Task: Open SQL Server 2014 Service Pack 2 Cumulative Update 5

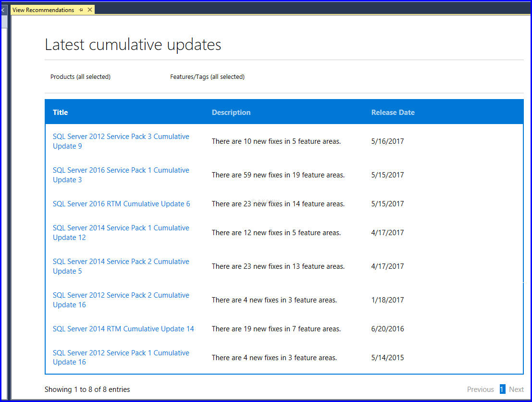Action: (x=121, y=266)
